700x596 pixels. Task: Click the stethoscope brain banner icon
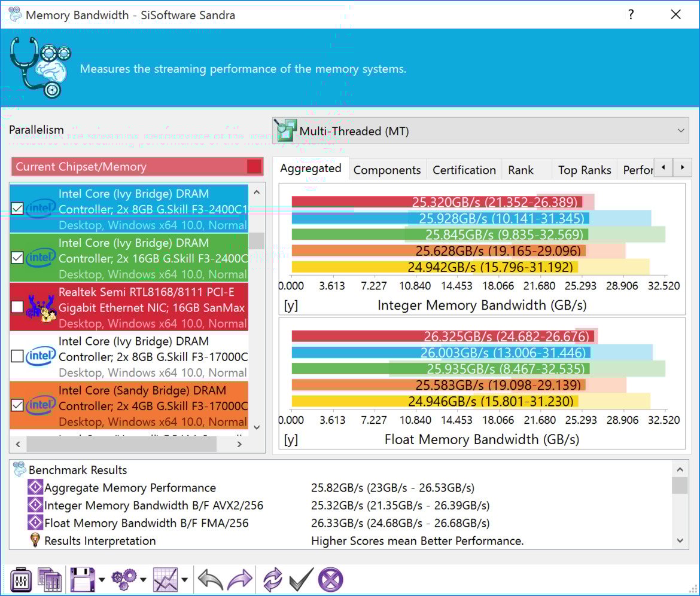40,67
